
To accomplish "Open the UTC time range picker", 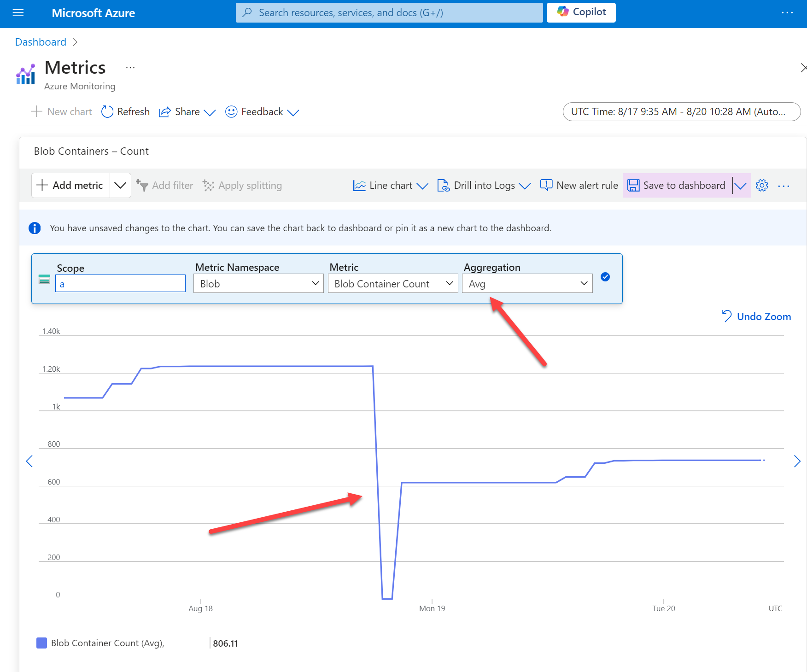I will point(682,111).
